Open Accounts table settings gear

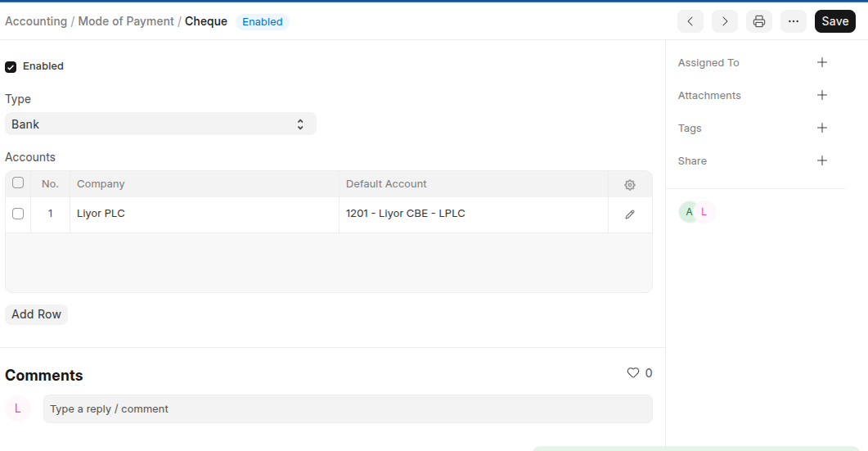[x=629, y=185]
